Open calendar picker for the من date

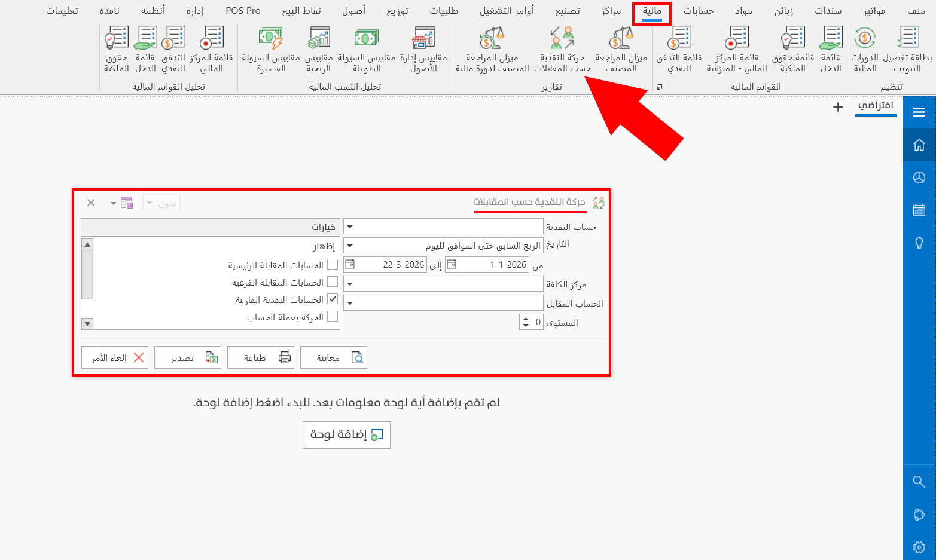pyautogui.click(x=452, y=265)
